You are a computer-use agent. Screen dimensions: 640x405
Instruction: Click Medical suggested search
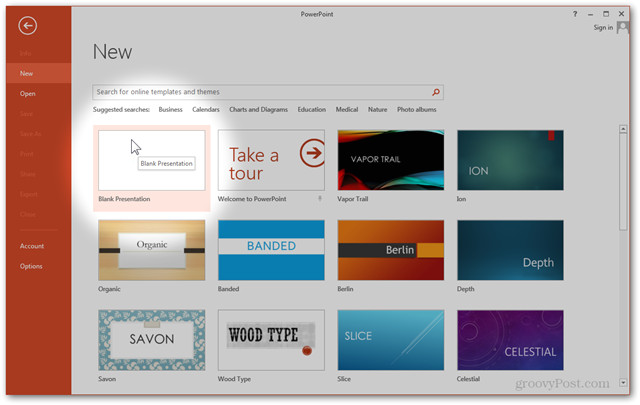pos(347,109)
